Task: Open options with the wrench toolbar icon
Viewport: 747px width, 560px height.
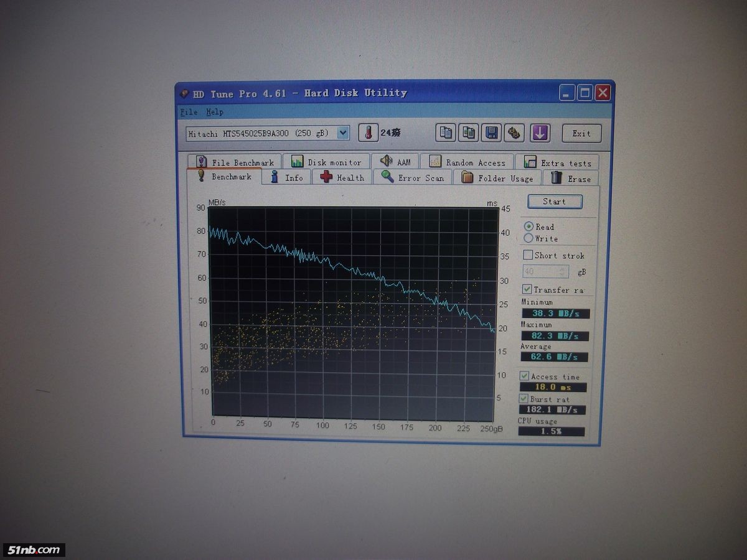Action: 514,133
